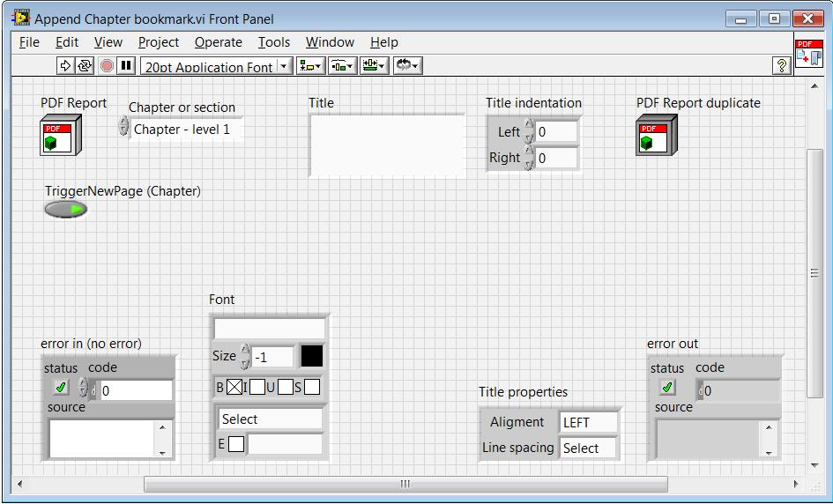Screen dimensions: 833x504
Task: Click the Run Continuously button
Action: click(86, 66)
